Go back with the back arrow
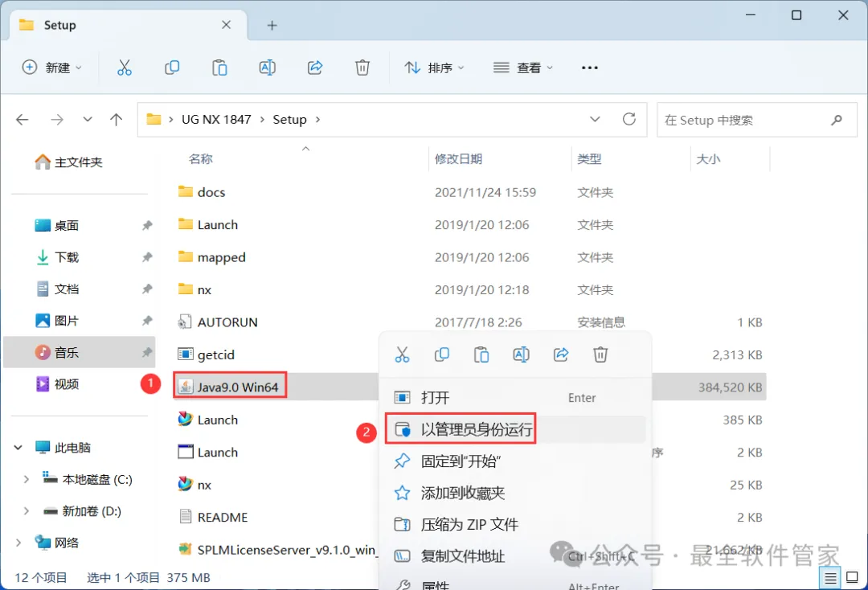Viewport: 868px width, 590px height. click(23, 120)
